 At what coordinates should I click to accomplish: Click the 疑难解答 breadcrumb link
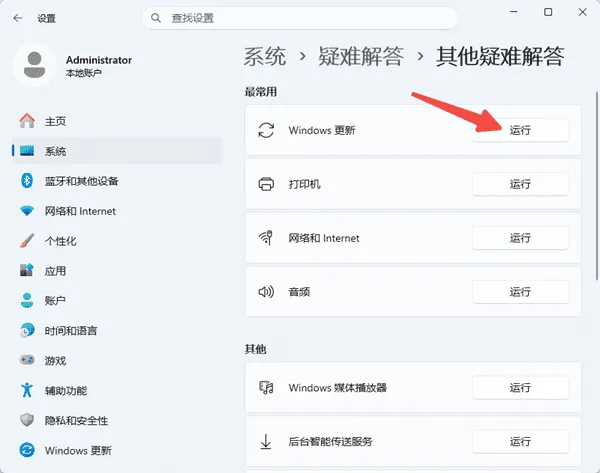point(361,56)
